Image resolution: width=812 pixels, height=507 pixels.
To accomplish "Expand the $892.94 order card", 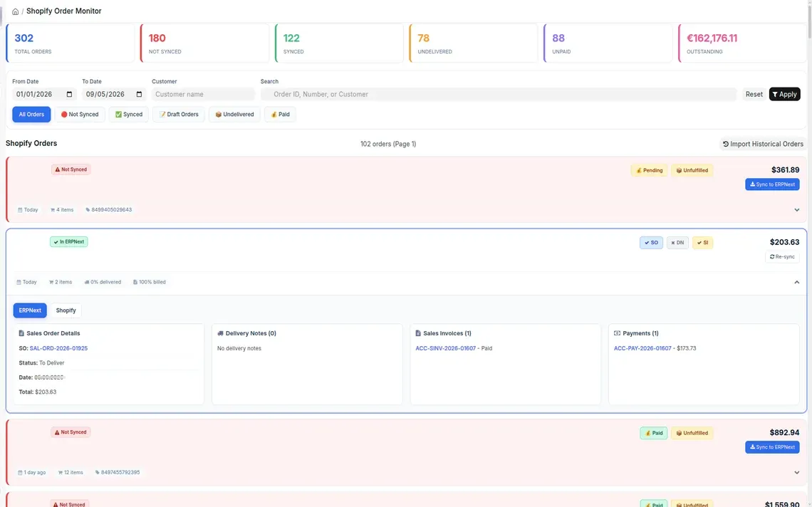I will [x=796, y=472].
